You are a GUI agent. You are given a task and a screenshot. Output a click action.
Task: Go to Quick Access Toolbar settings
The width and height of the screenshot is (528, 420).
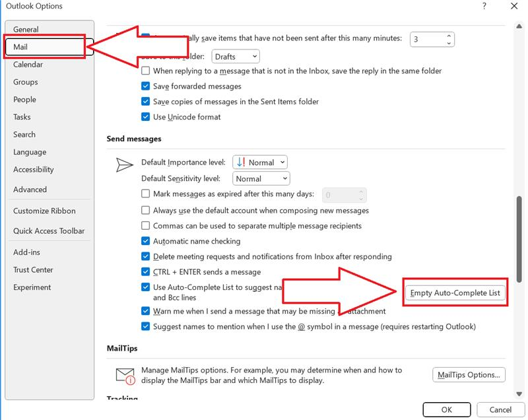(49, 230)
